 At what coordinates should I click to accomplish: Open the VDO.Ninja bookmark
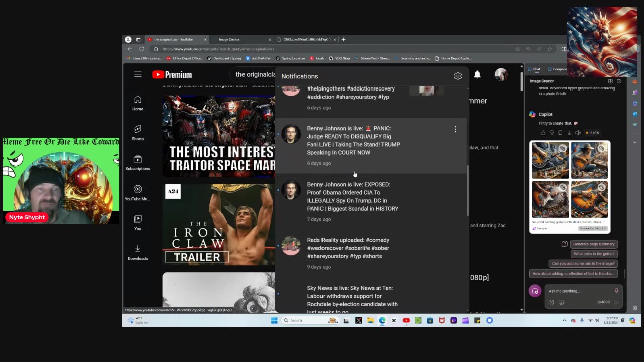pos(339,58)
